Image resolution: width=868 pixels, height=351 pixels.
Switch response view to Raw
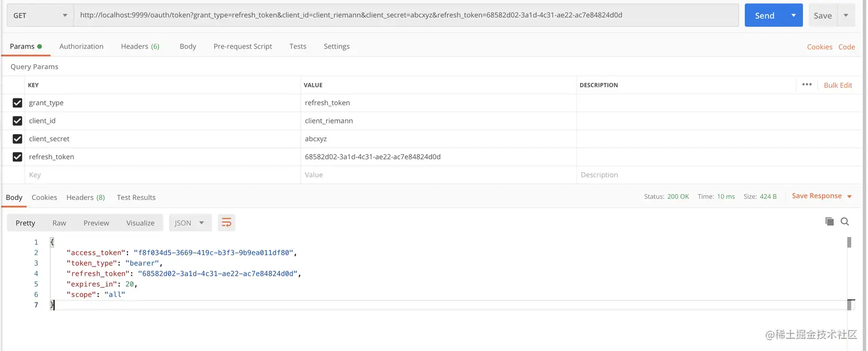(59, 223)
